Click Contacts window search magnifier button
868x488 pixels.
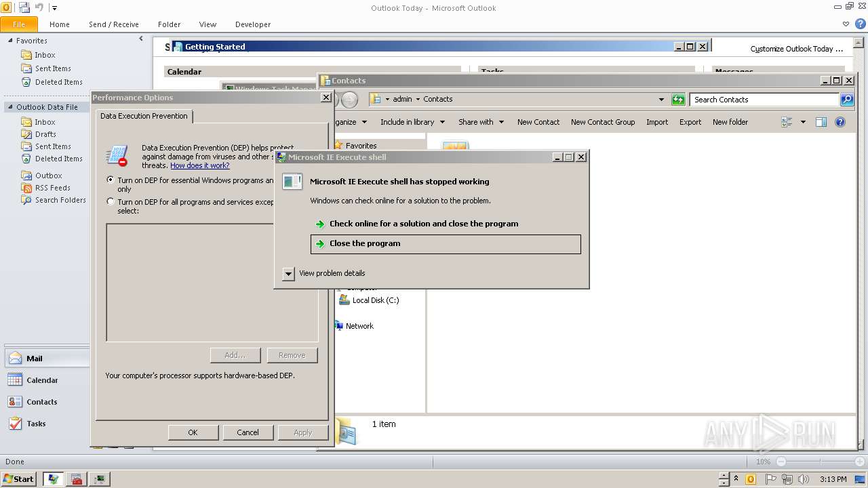click(x=846, y=100)
